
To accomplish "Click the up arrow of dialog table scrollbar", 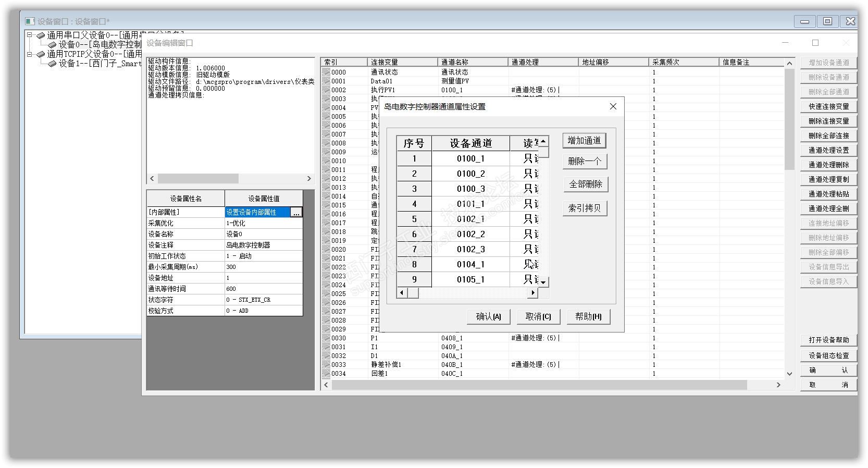I will [543, 141].
